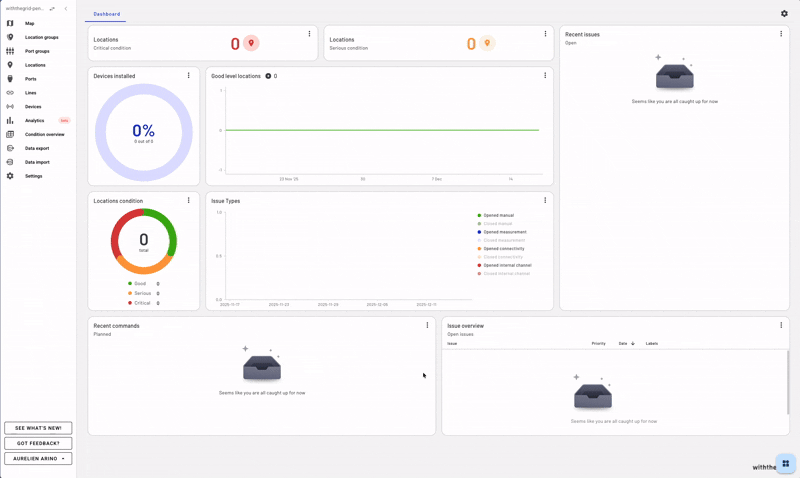Viewport: 800px width, 478px height.
Task: Open the Map page from sidebar
Action: point(29,23)
